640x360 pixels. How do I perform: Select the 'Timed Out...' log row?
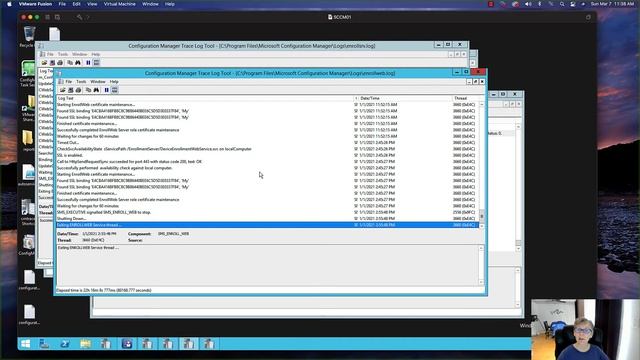tap(267, 142)
